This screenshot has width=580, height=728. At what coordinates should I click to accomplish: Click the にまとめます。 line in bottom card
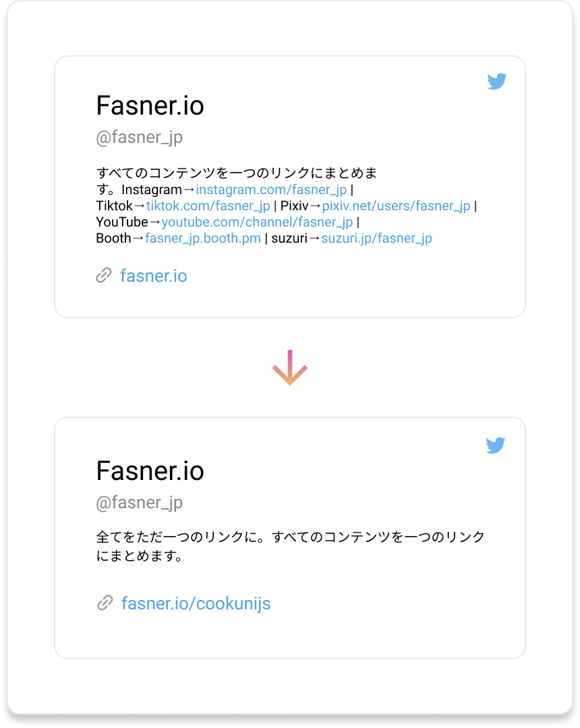140,557
